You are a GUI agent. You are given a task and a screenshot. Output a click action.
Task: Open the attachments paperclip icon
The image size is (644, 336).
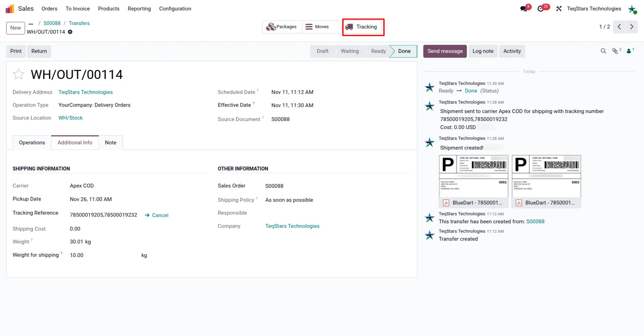pyautogui.click(x=616, y=51)
